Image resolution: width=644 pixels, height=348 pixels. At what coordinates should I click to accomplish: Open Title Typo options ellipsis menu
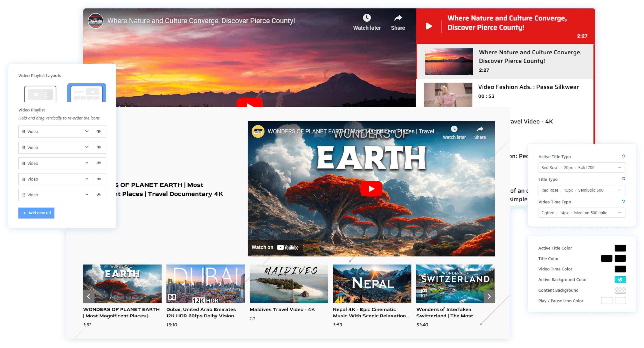[619, 190]
